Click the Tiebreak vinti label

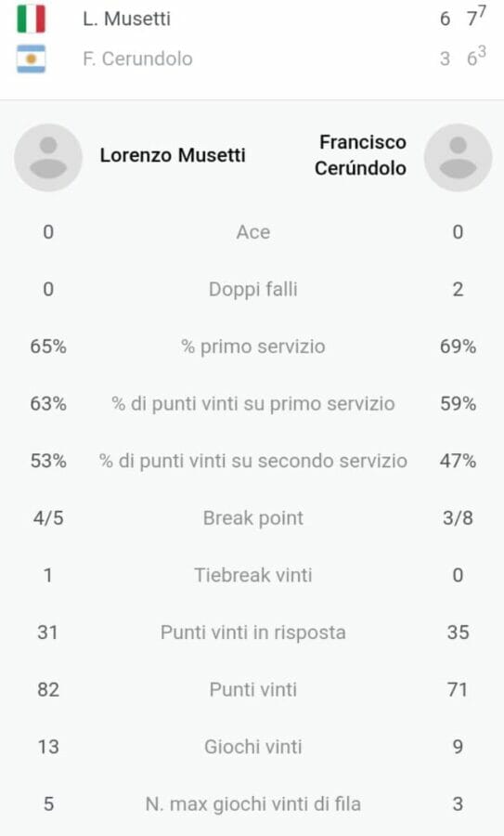(253, 575)
